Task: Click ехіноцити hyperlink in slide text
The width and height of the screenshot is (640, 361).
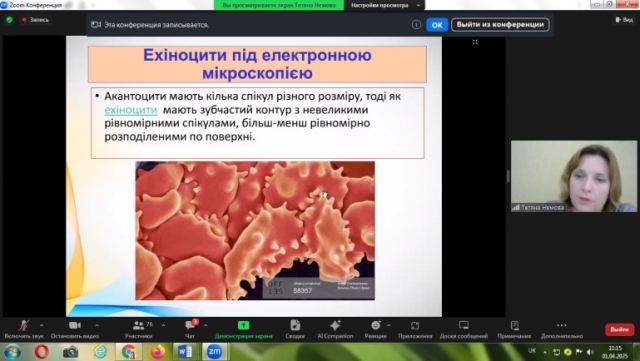Action: point(131,110)
